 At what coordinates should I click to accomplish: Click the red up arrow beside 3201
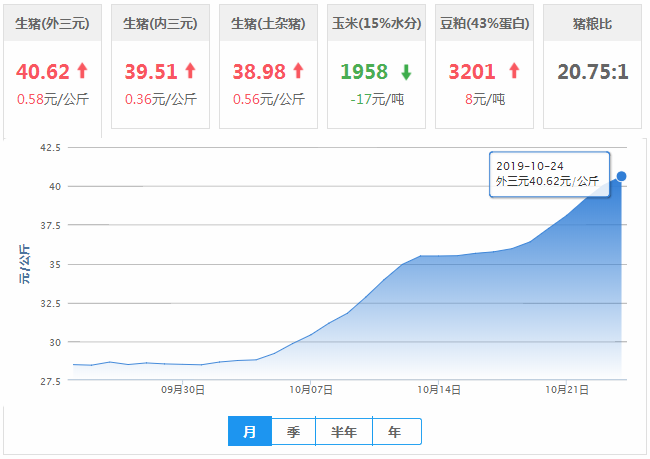click(514, 70)
